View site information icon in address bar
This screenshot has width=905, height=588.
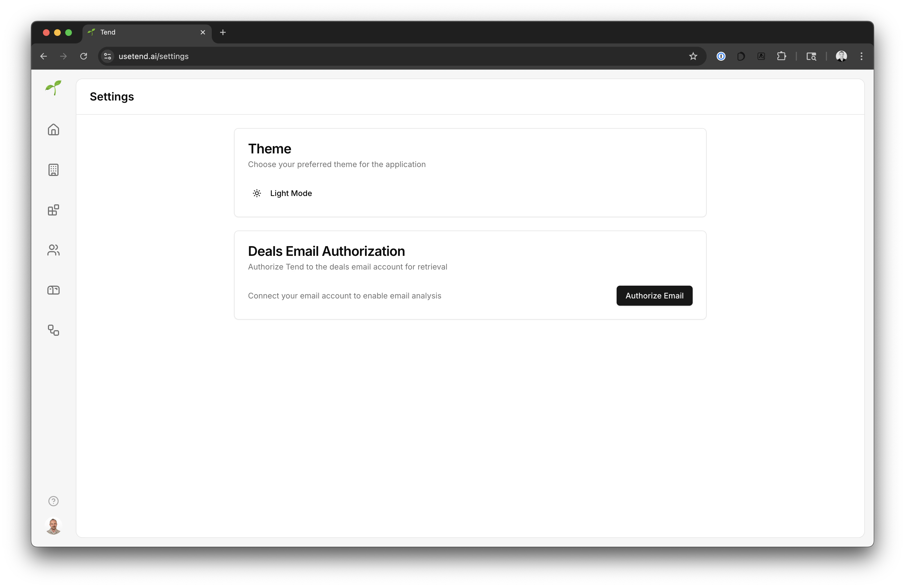(x=108, y=56)
